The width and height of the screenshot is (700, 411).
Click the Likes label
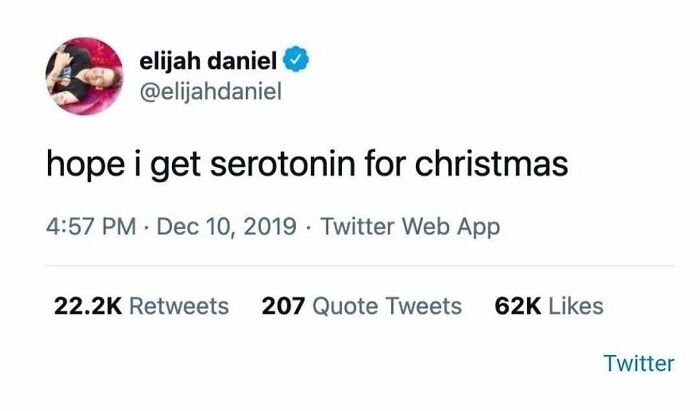click(x=575, y=306)
